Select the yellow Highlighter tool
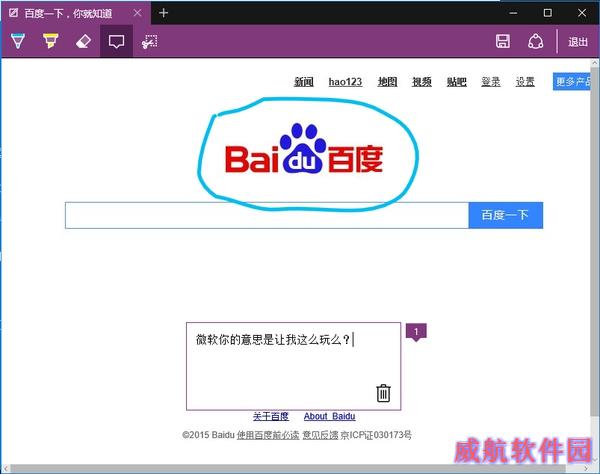The height and width of the screenshot is (474, 600). [51, 41]
